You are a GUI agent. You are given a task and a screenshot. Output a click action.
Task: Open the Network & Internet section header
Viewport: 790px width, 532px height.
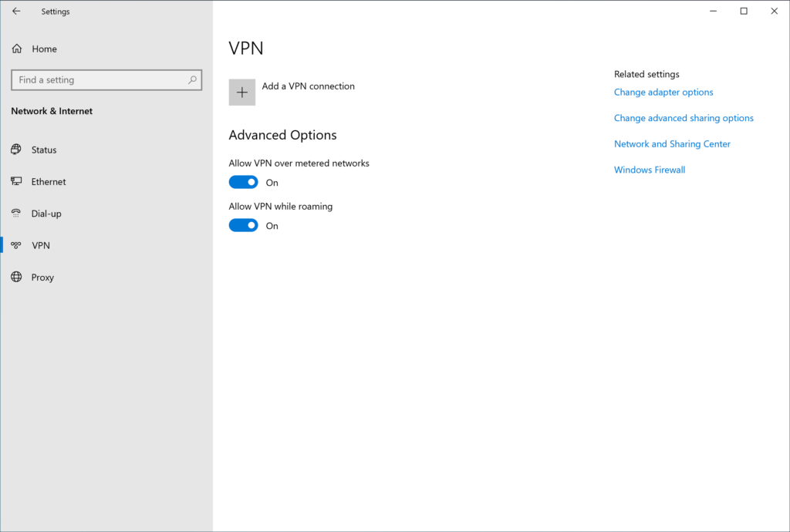click(51, 111)
